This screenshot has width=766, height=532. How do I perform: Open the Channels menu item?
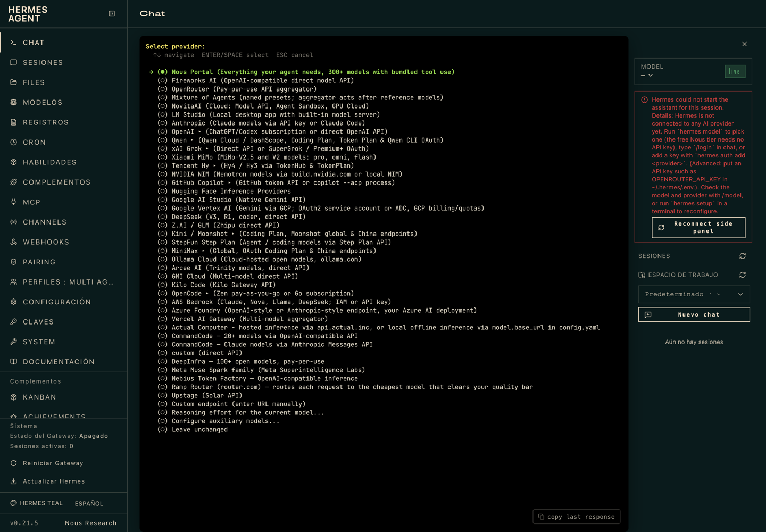(63, 222)
